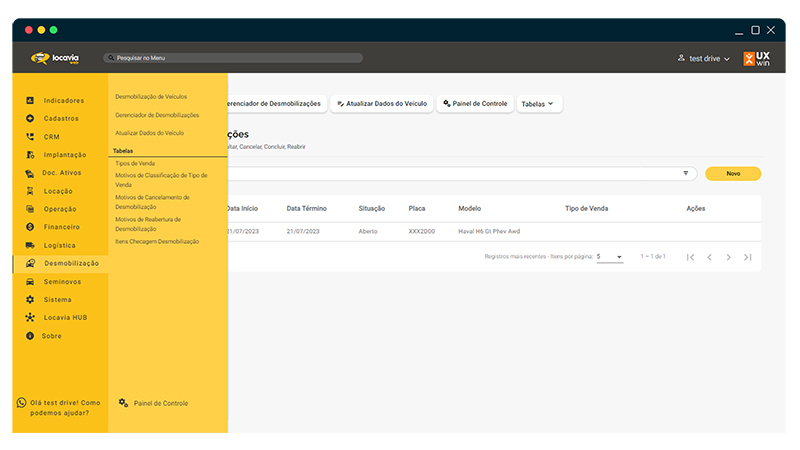Go to last page of records
Screen dimensions: 800x450
point(747,257)
